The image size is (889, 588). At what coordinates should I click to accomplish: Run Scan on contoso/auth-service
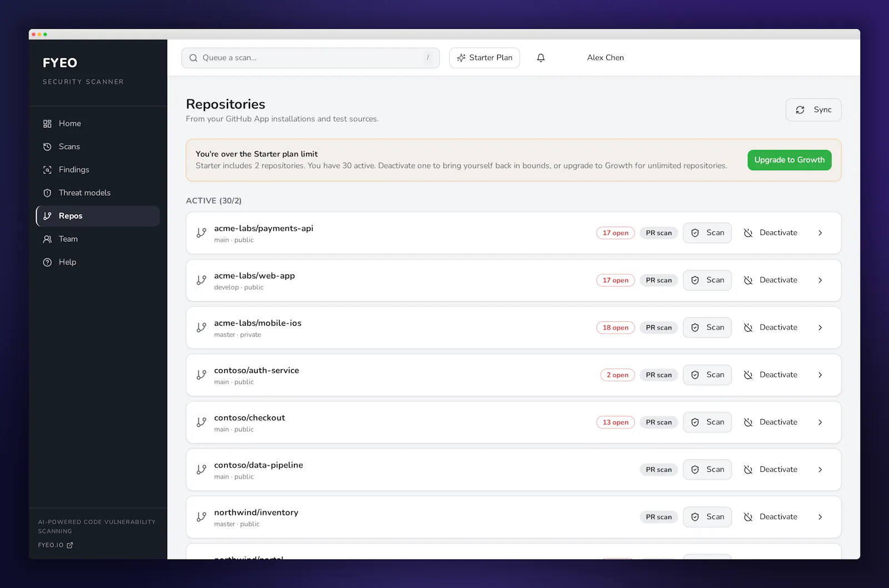[707, 375]
